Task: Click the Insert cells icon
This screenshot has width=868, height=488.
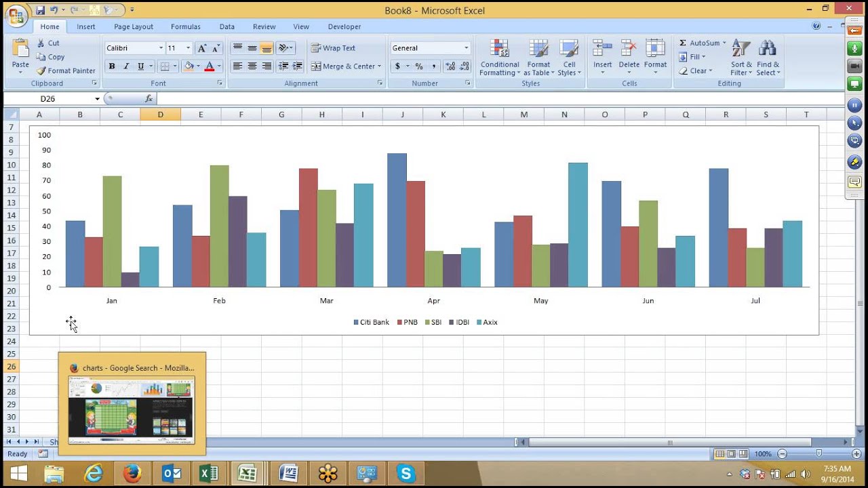Action: (x=602, y=48)
